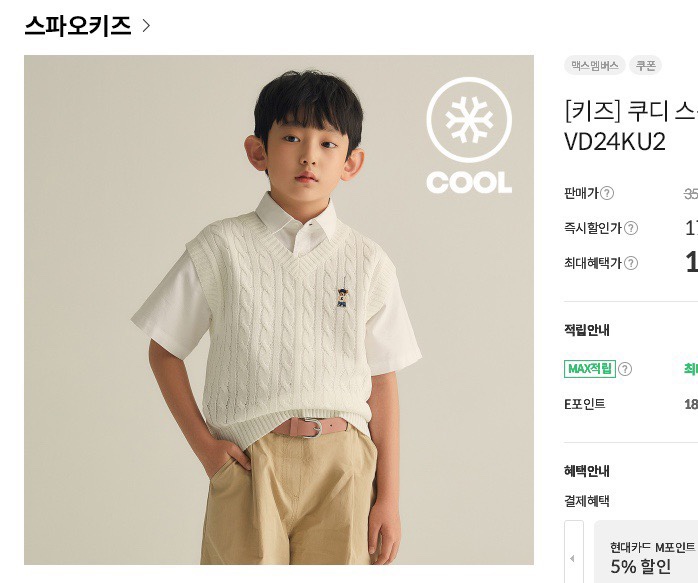Viewport: 698px width, 583px height.
Task: Click the main product image of boy
Action: 279,310
